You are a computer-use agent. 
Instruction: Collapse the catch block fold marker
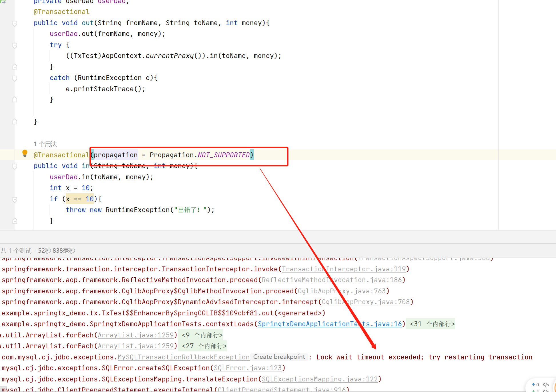(15, 78)
